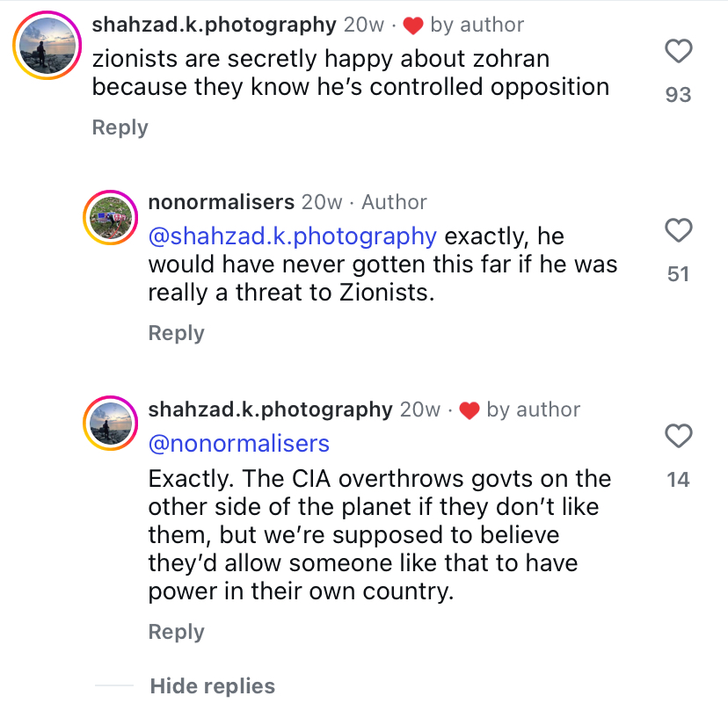Reply to the 'zionists are secretly happy' comment
This screenshot has height=703, width=728.
coord(120,127)
